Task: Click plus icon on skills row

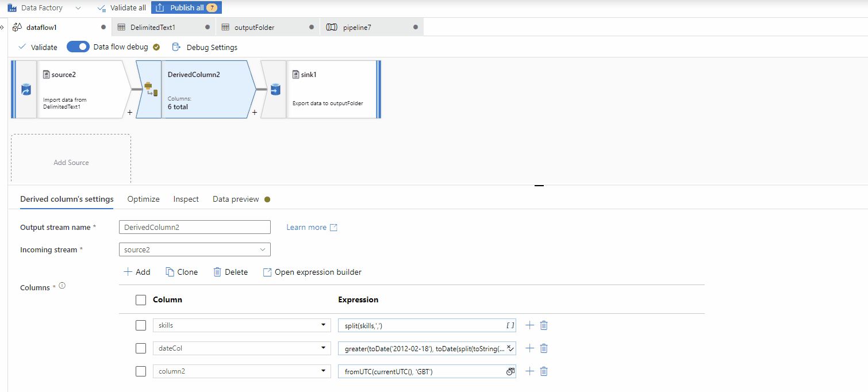Action: [529, 325]
